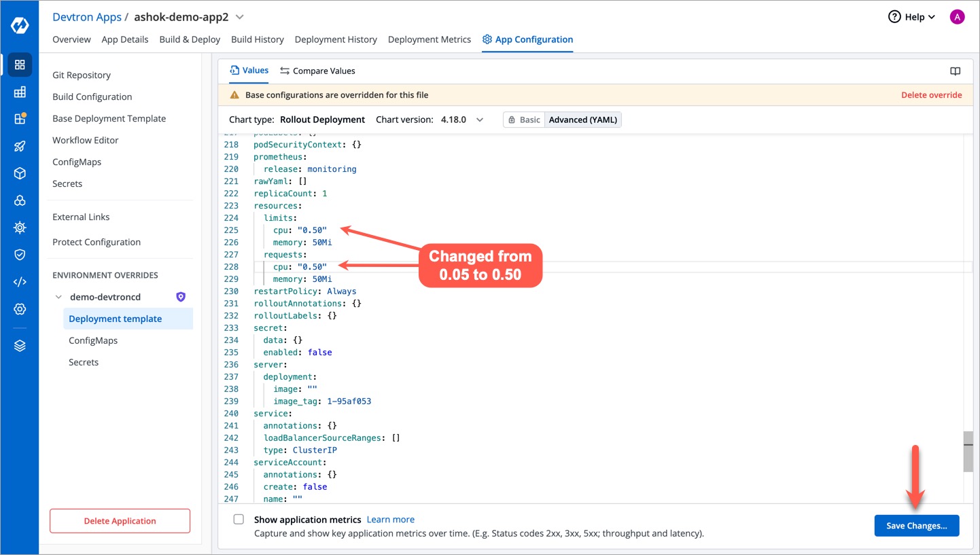The image size is (980, 555).
Task: Open the rocket deployment icon in sidebar
Action: click(20, 146)
